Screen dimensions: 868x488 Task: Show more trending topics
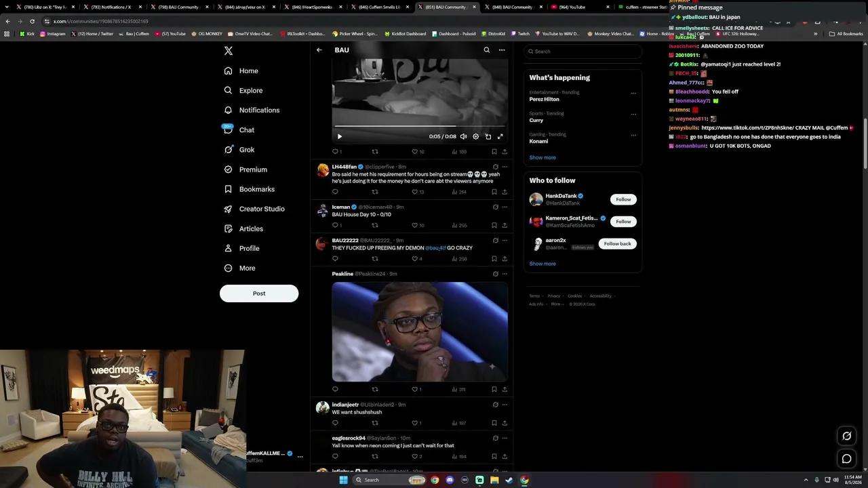[542, 157]
